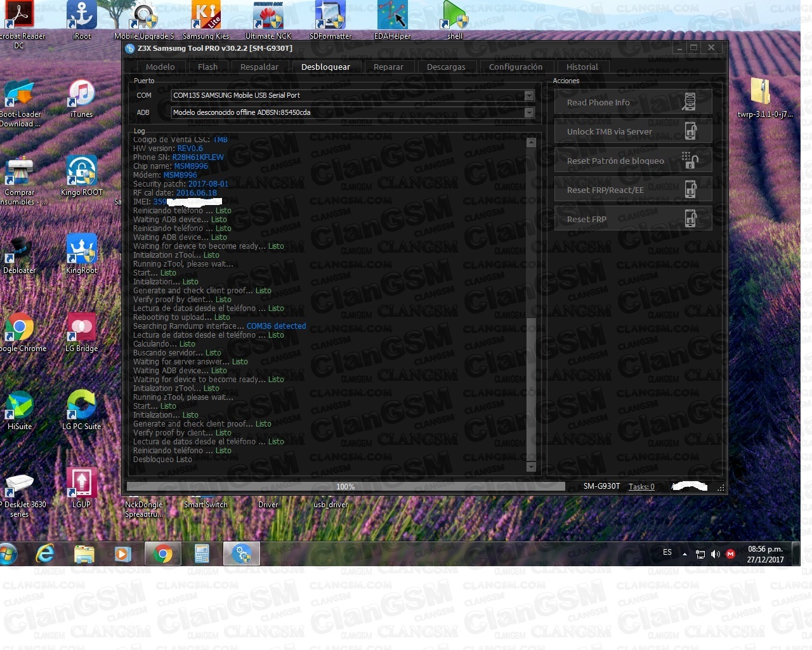Click Reset Patrón de bloqueo button
The width and height of the screenshot is (812, 650).
click(633, 161)
